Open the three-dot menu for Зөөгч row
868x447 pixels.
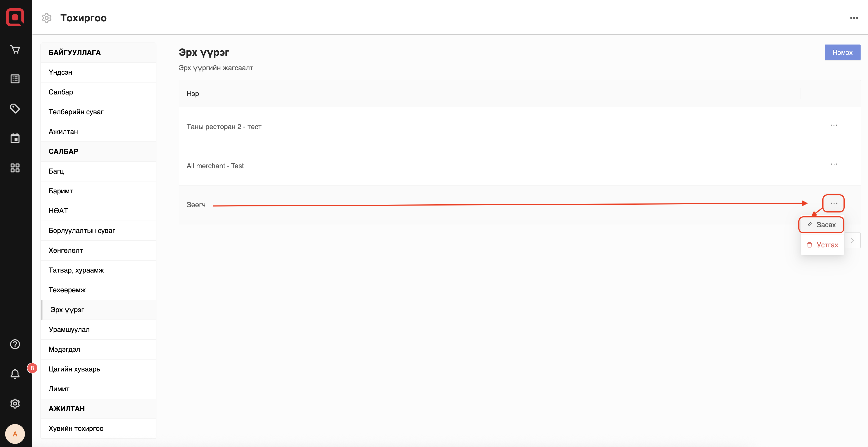tap(834, 203)
